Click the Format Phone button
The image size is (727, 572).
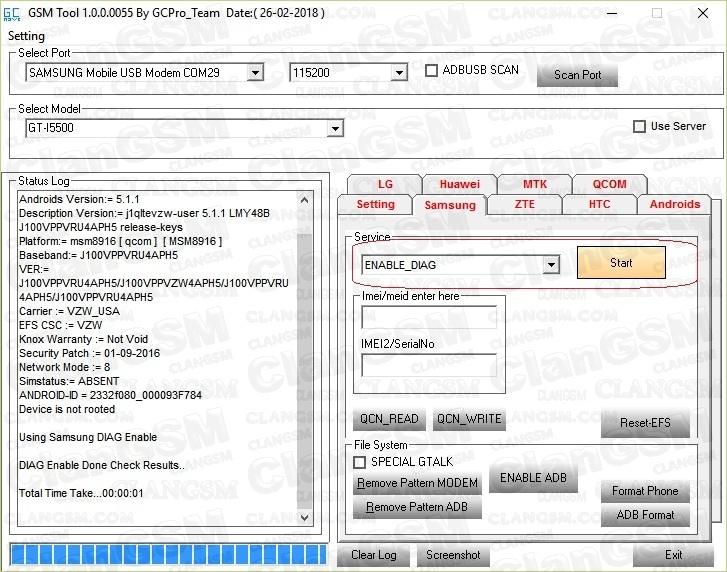tap(645, 491)
